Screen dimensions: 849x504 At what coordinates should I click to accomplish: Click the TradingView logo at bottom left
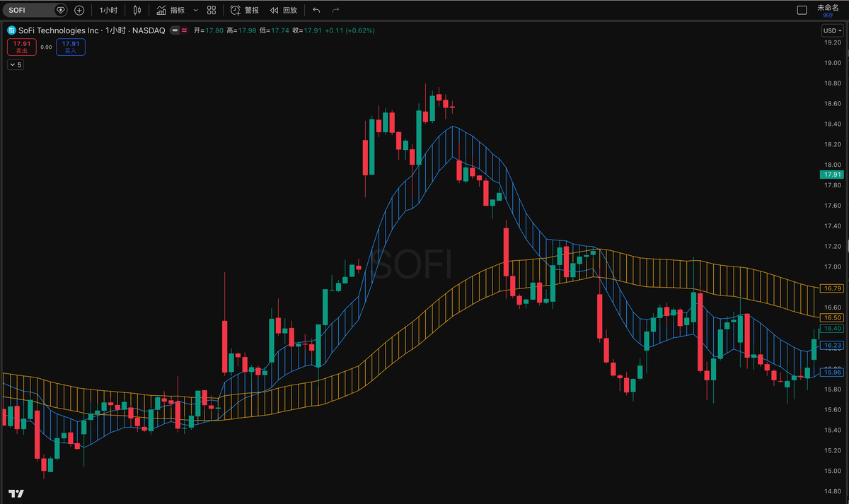click(x=16, y=493)
